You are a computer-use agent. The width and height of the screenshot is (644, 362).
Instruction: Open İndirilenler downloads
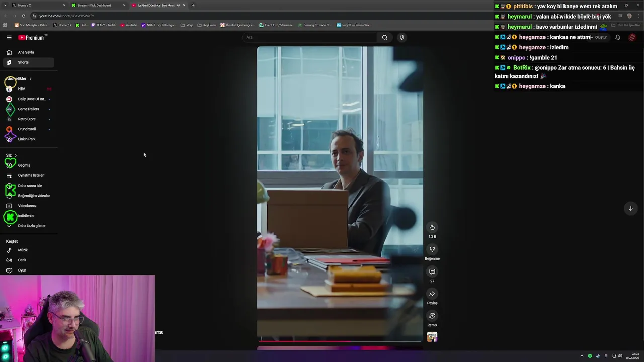tap(28, 216)
